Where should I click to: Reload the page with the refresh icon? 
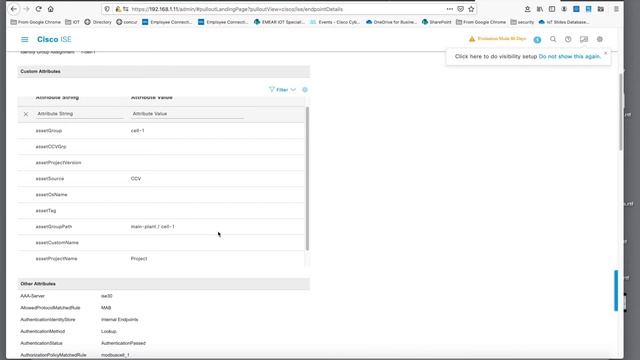(38, 9)
